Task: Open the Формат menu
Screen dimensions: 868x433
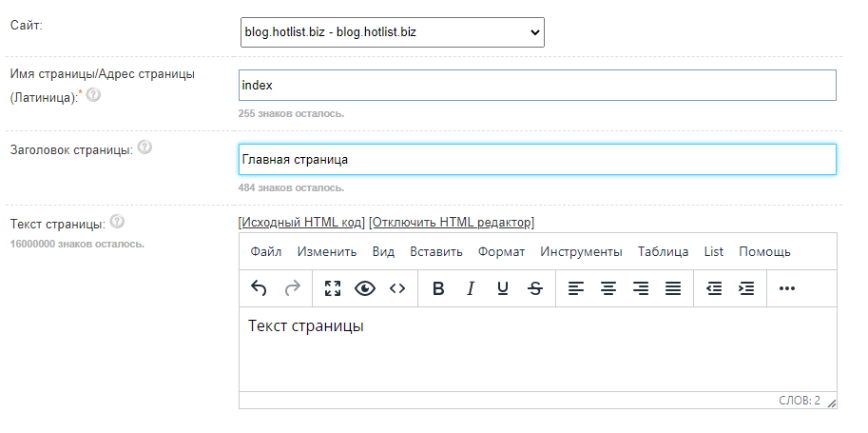Action: 501,251
